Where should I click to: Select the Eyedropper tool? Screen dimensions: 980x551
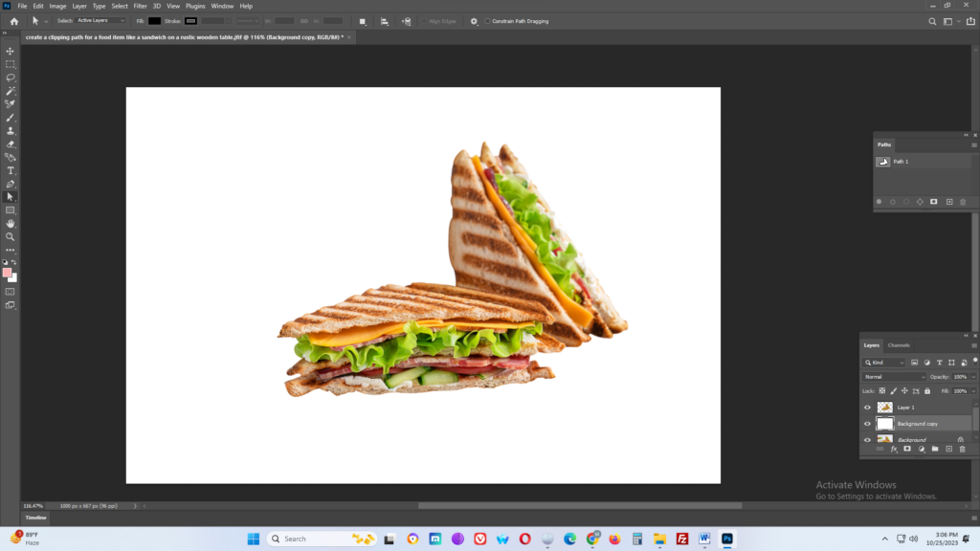point(10,104)
